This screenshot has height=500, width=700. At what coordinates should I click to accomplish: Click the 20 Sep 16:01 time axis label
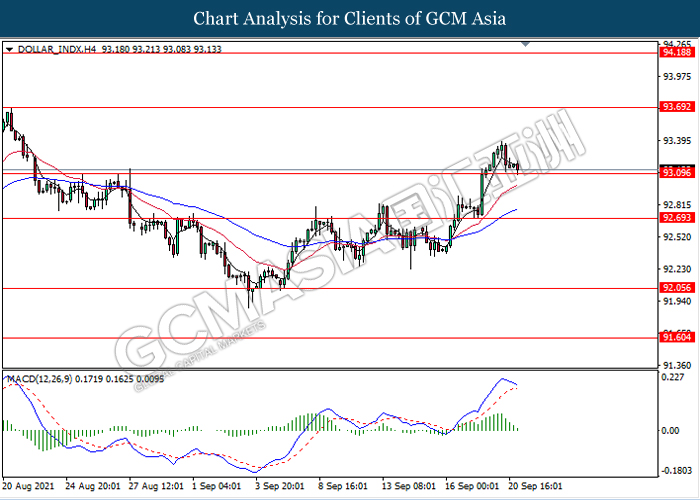(535, 486)
